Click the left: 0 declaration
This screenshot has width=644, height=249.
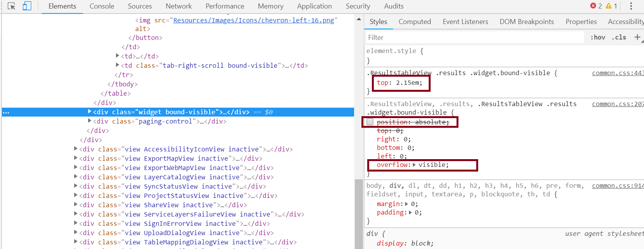392,156
